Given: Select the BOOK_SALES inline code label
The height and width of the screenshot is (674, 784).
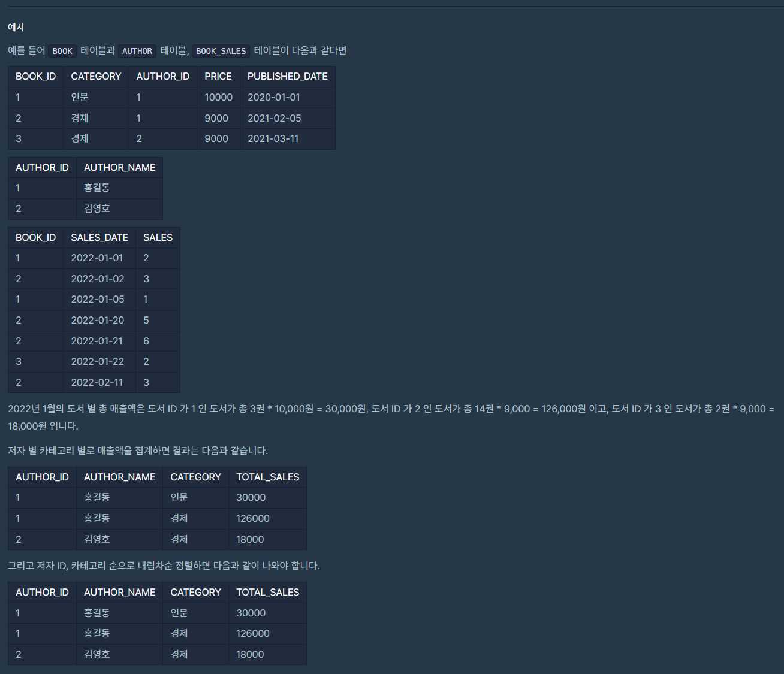Looking at the screenshot, I should click(221, 51).
